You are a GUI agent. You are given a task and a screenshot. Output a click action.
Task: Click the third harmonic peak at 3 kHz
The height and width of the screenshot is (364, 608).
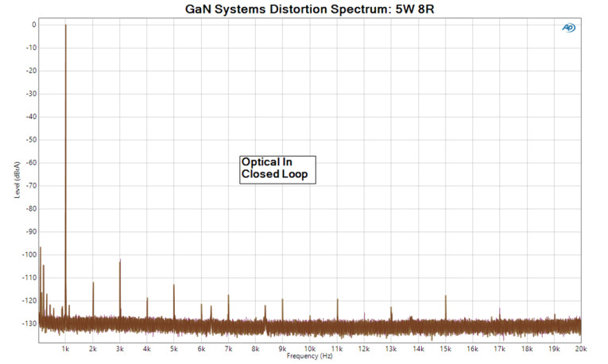point(120,261)
